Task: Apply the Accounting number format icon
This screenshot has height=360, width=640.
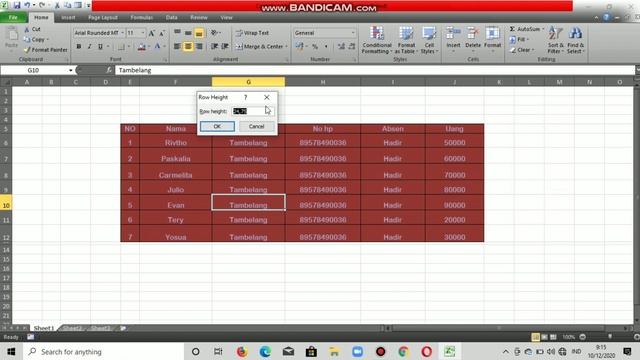Action: point(300,47)
